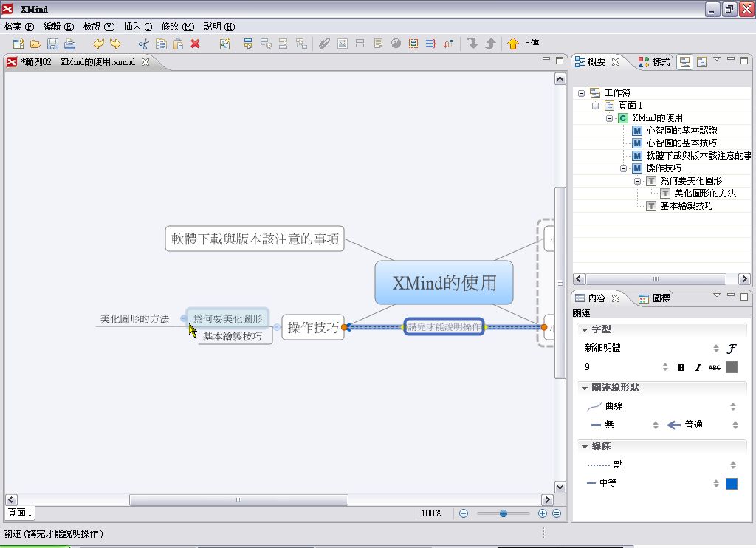Select 心智圖的基本認識 in outline
The width and height of the screenshot is (756, 548).
pos(681,131)
